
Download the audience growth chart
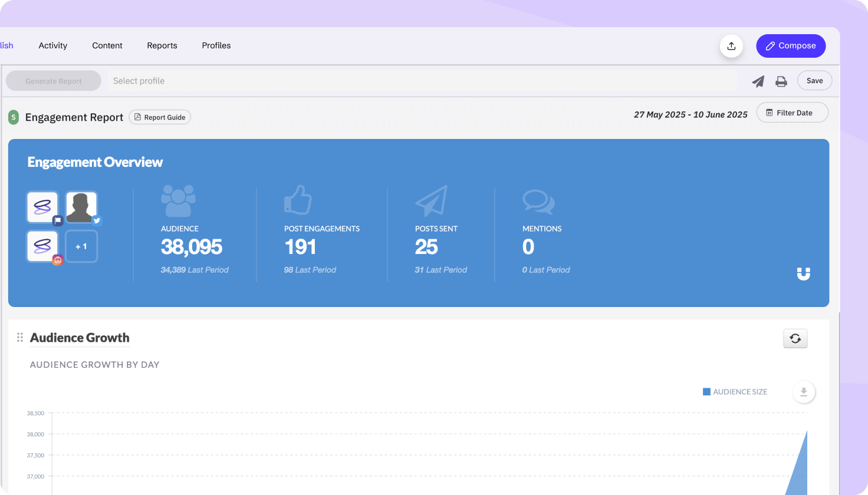pos(803,392)
